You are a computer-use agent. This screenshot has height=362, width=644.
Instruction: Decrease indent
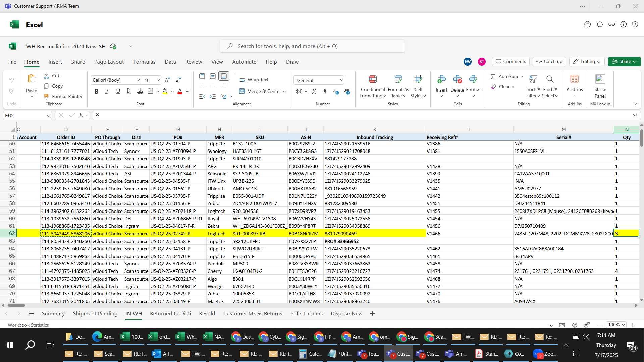click(x=202, y=97)
